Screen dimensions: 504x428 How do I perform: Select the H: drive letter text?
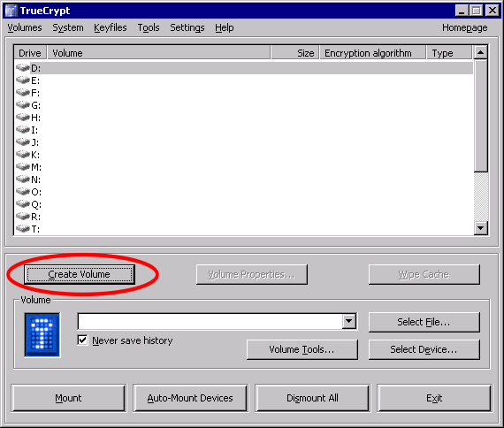click(35, 118)
